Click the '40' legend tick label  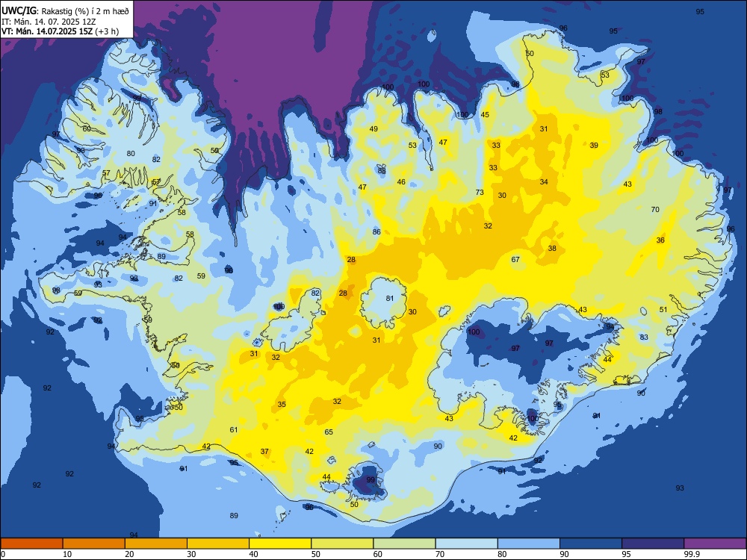click(x=254, y=554)
